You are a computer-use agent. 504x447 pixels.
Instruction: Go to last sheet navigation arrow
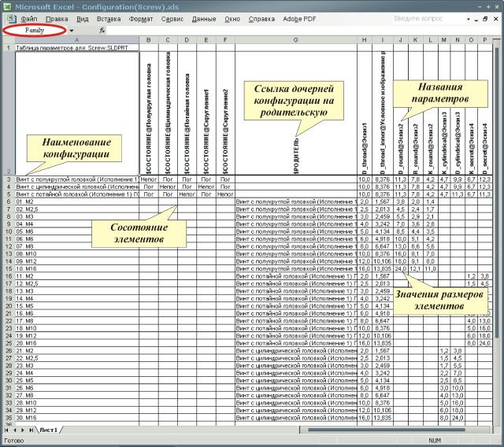click(31, 430)
